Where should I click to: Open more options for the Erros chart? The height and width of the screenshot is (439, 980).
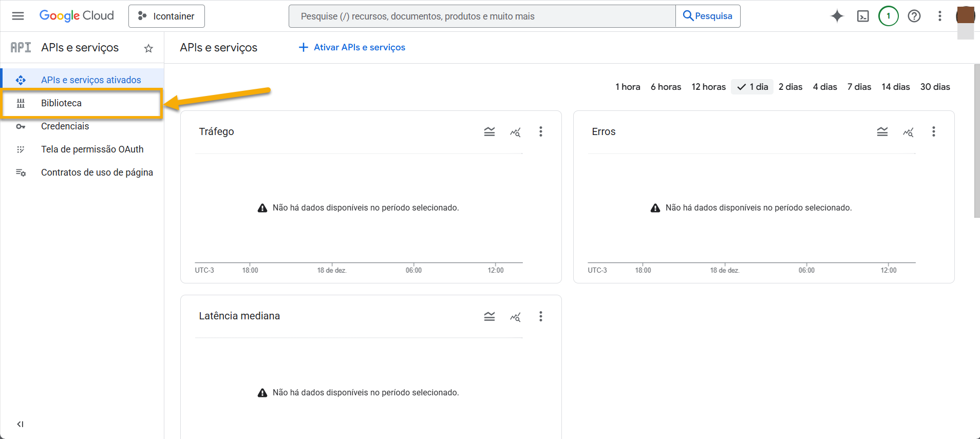[934, 132]
